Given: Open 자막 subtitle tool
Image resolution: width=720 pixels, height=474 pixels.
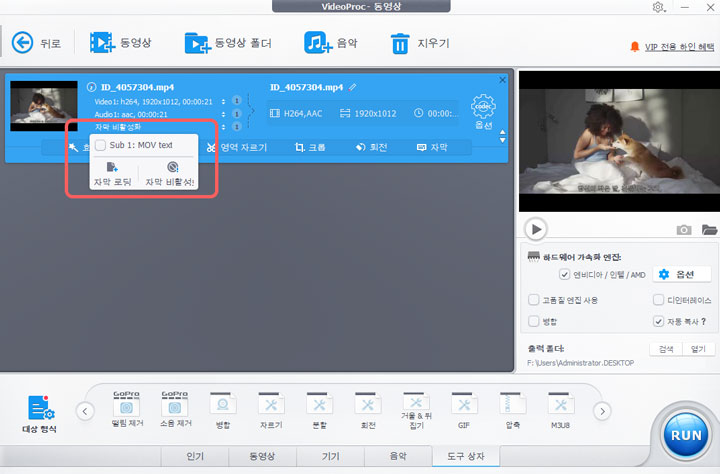Looking at the screenshot, I should [432, 147].
